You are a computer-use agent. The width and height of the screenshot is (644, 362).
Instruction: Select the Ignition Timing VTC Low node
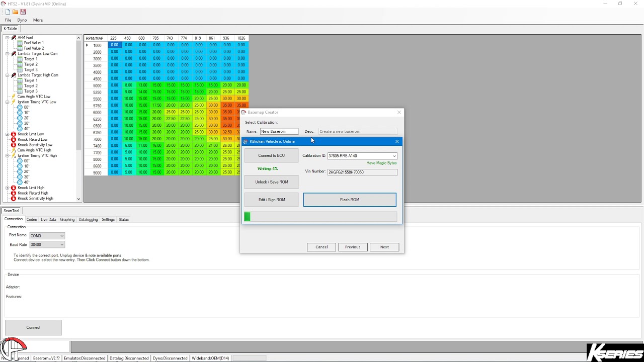pyautogui.click(x=37, y=102)
